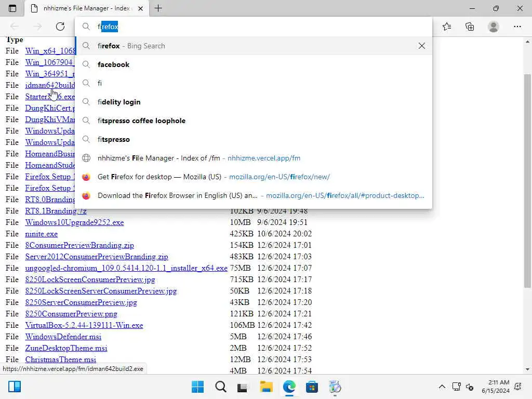Click the 425KB size value

(242, 234)
